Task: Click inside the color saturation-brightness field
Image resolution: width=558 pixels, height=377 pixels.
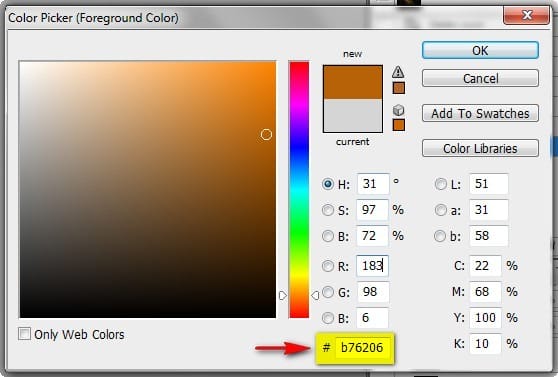Action: click(x=147, y=189)
